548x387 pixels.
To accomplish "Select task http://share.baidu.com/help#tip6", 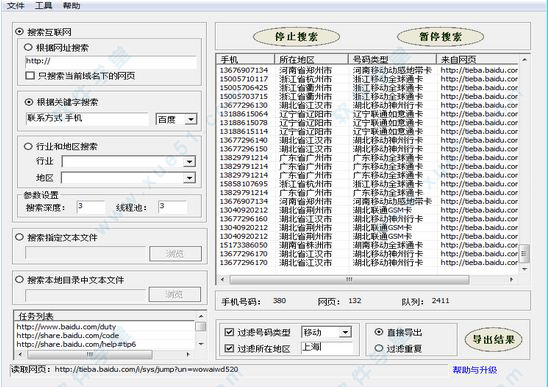I will click(76, 344).
